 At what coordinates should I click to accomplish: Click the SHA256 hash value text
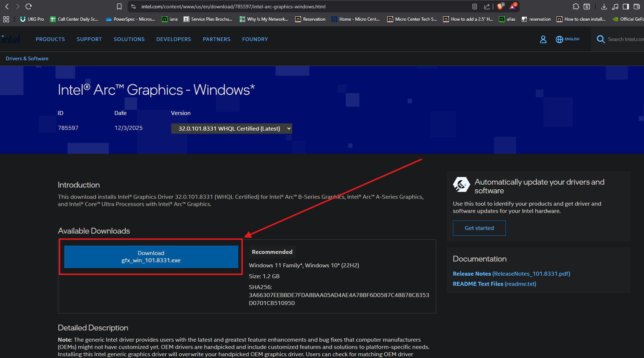click(339, 299)
